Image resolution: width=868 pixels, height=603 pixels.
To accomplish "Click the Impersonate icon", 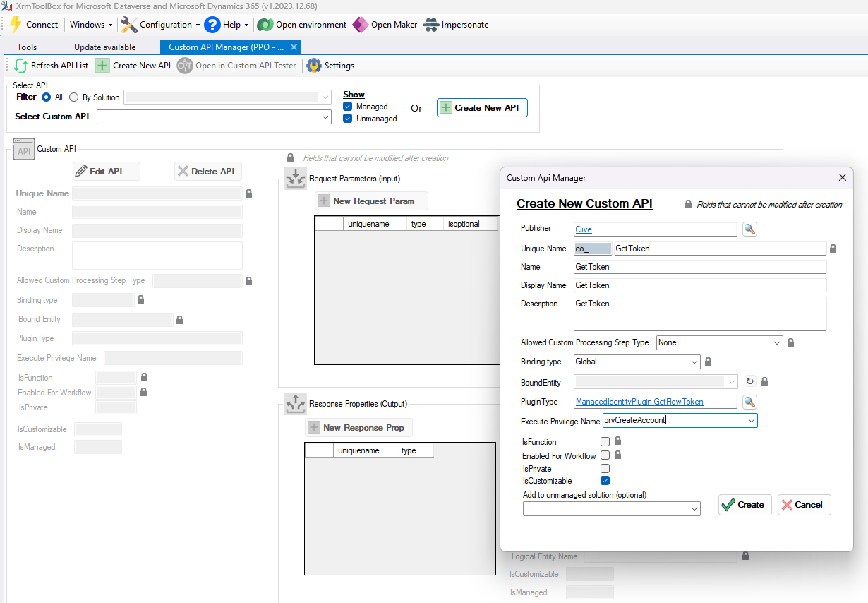I will point(430,25).
